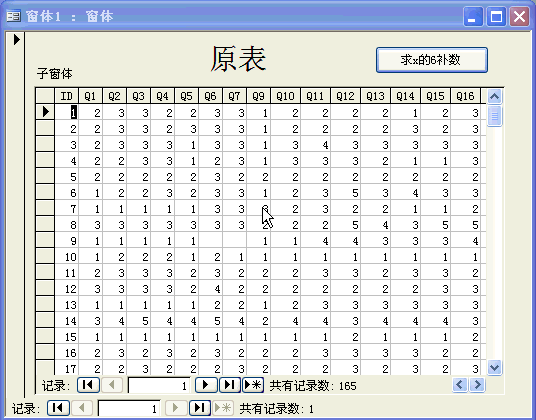Jump to last record in subform navigator
This screenshot has height=420, width=536.
coord(229,385)
